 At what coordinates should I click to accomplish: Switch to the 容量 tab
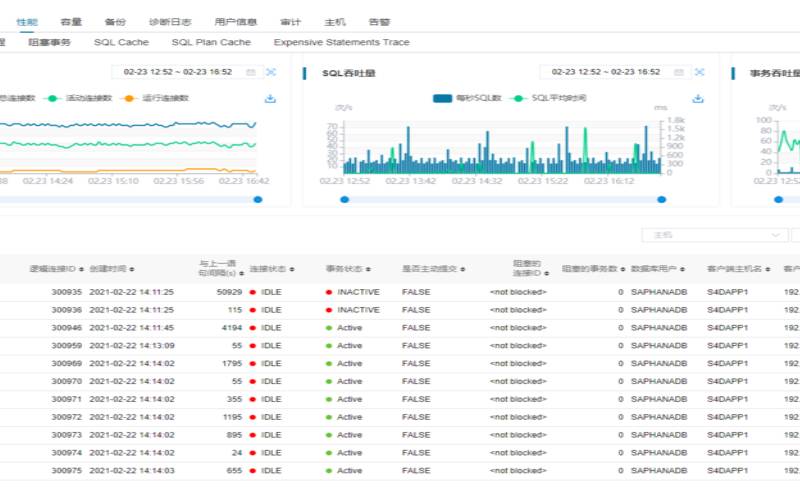point(71,22)
